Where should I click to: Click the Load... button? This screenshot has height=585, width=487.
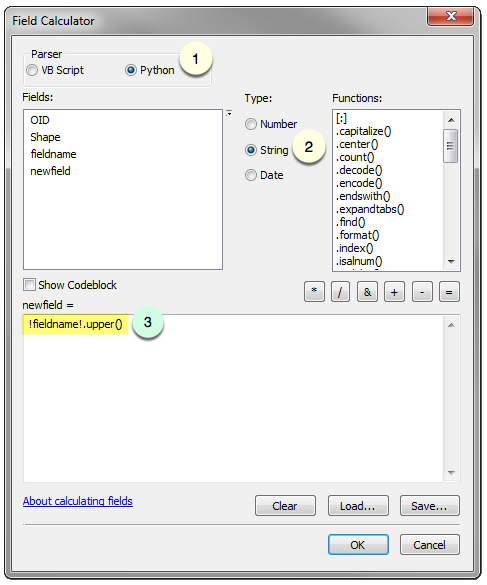point(358,506)
